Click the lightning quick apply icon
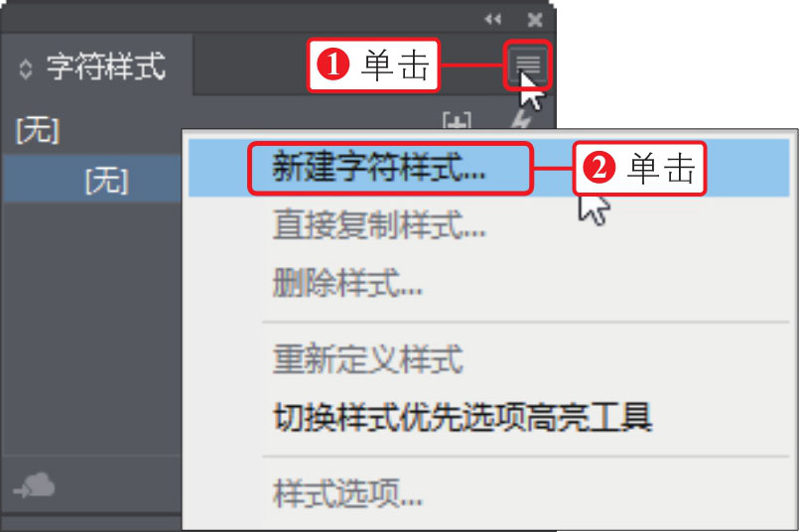Screen dimensions: 799x532 pos(521,120)
